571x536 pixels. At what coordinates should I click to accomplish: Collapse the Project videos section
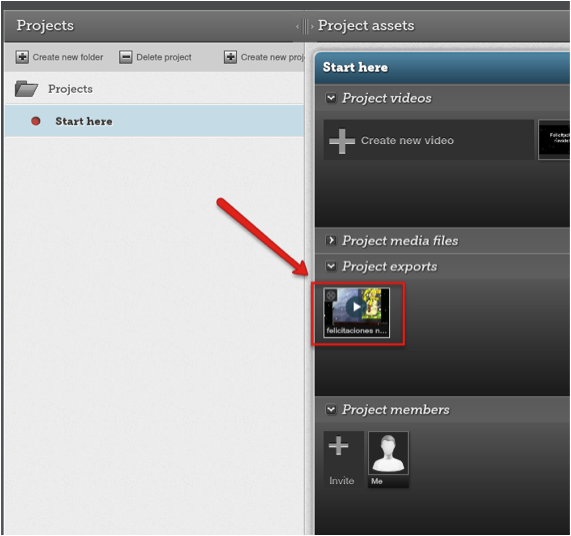tap(331, 98)
